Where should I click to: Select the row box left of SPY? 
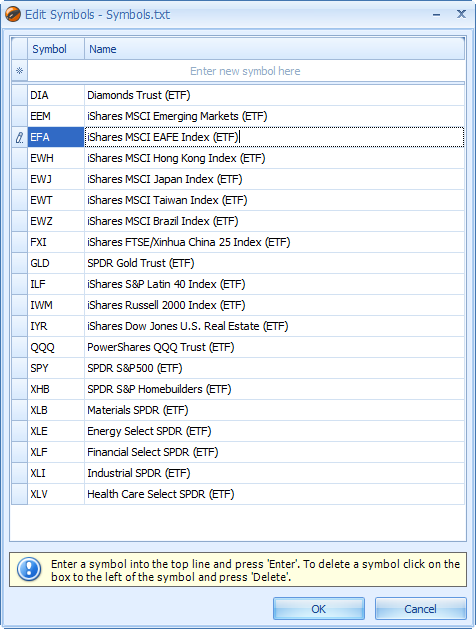tap(19, 368)
